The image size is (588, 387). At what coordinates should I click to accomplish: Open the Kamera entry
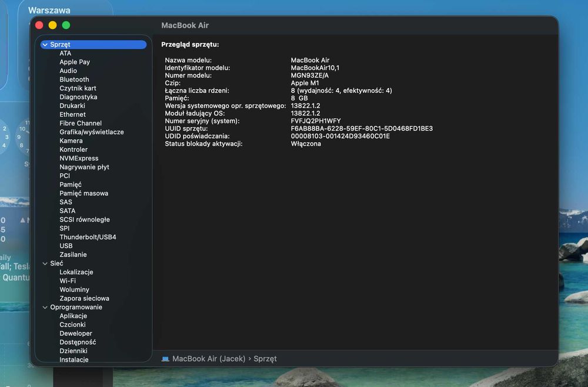[x=71, y=140]
